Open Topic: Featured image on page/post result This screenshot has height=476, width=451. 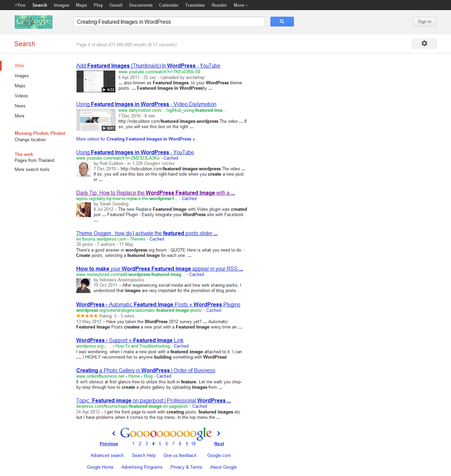point(153,400)
